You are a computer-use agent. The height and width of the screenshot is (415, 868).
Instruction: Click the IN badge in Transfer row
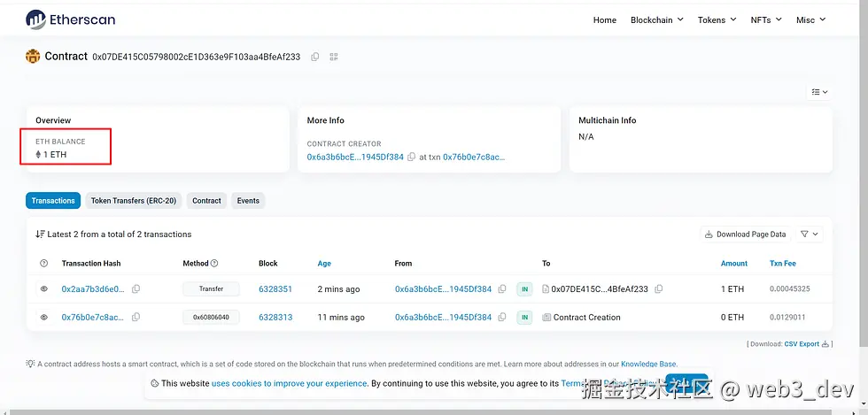coord(524,288)
